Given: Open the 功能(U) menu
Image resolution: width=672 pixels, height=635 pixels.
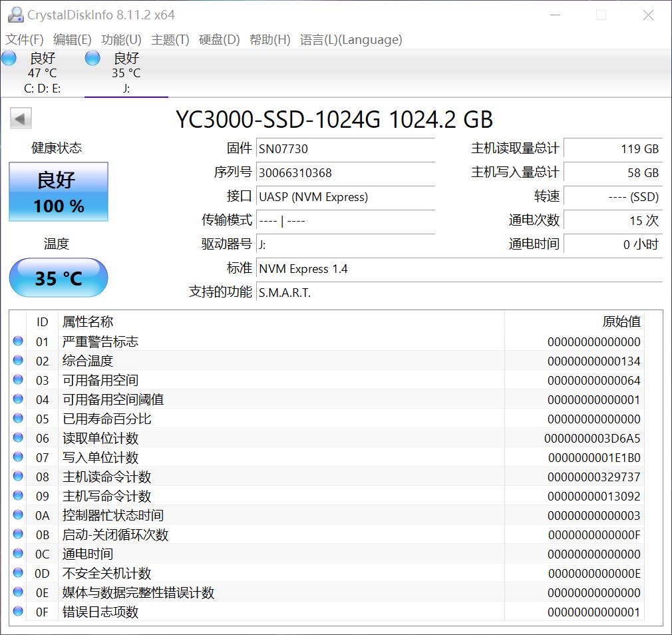Looking at the screenshot, I should tap(121, 40).
